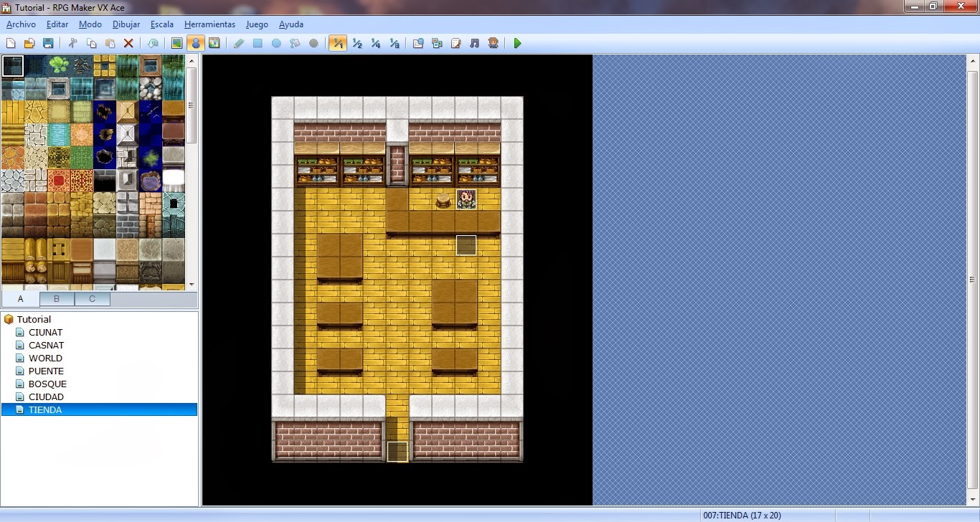Open the Escala menu
Screen dimensions: 980x522
pos(161,24)
